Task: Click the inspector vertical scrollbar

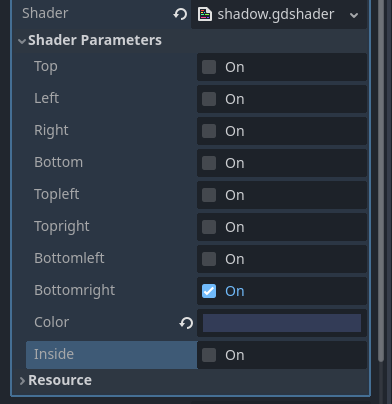Action: tap(381, 180)
